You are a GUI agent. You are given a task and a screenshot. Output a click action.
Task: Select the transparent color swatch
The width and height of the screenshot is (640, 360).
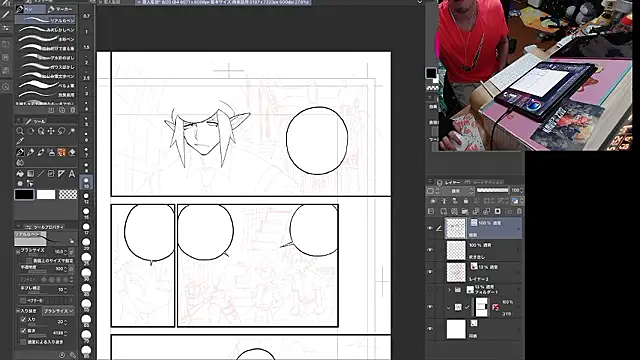pos(68,195)
